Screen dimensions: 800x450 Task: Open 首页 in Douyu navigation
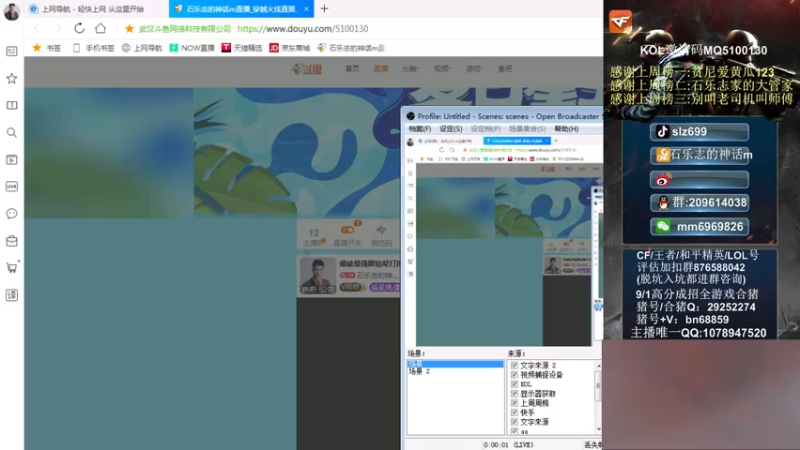[352, 69]
